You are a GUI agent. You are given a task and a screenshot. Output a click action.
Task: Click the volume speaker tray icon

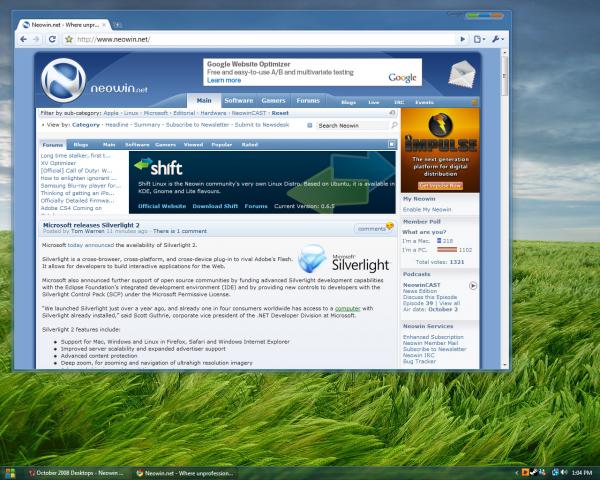(564, 473)
